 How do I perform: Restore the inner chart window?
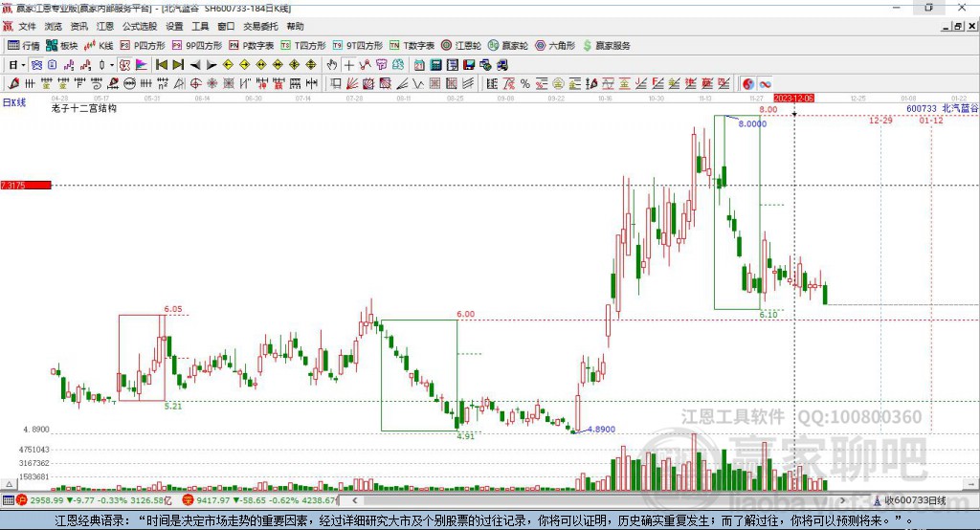click(x=957, y=26)
